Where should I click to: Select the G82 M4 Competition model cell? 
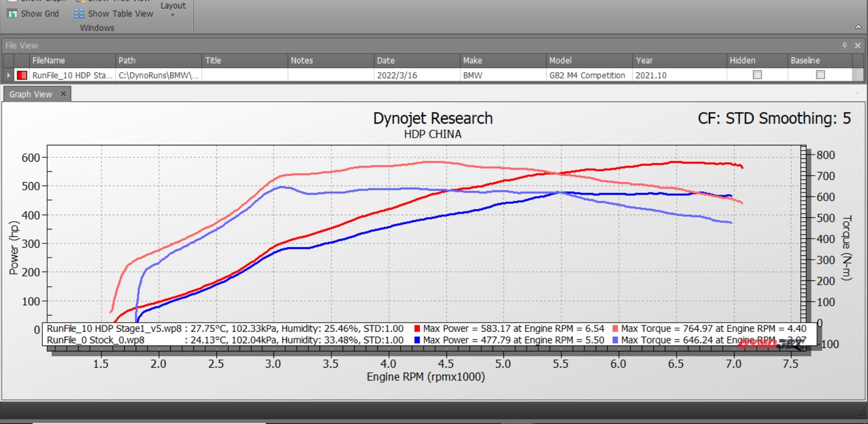(589, 75)
